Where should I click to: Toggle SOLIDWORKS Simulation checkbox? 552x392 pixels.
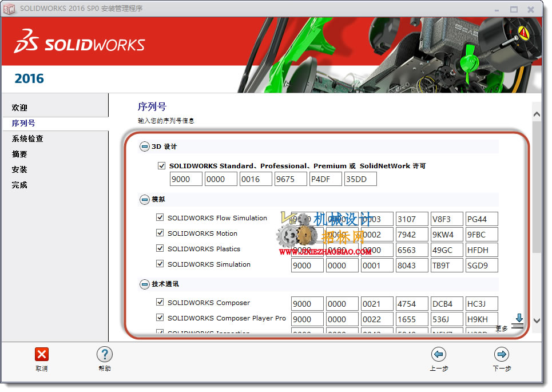160,264
